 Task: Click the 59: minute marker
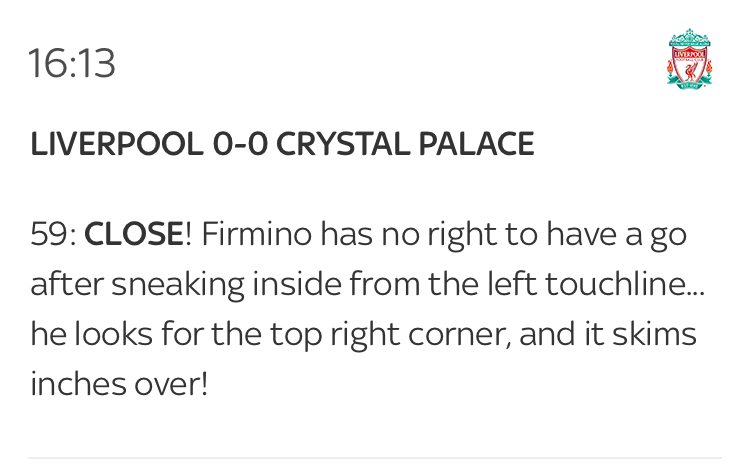(53, 234)
